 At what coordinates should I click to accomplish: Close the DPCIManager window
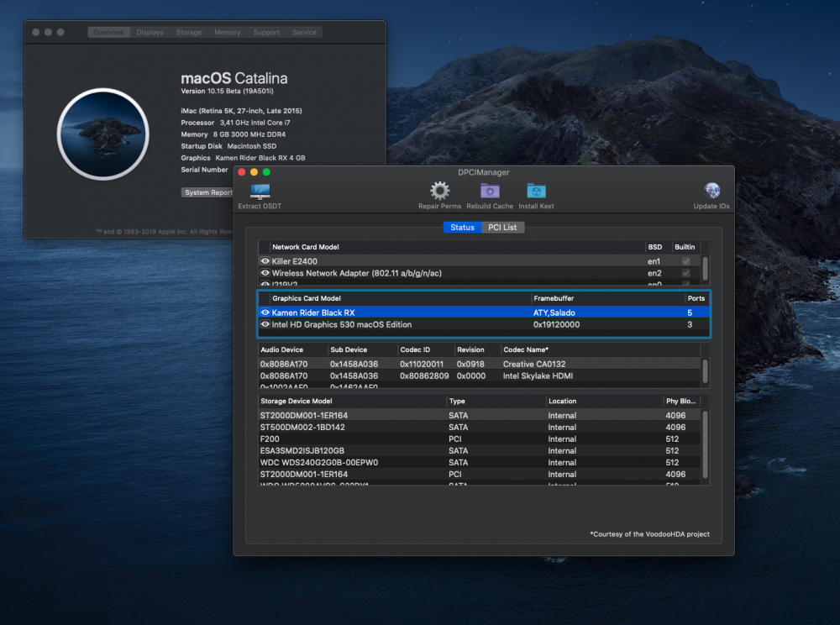[x=242, y=172]
